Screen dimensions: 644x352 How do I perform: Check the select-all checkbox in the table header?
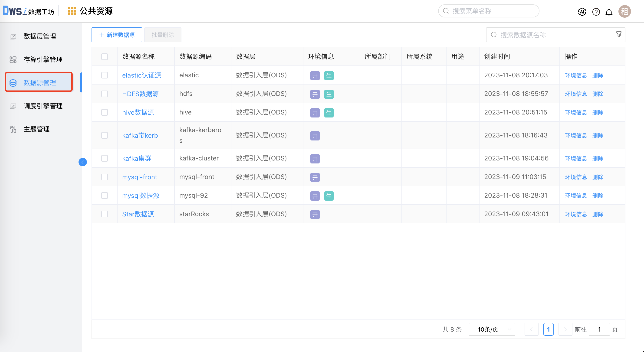pyautogui.click(x=105, y=57)
